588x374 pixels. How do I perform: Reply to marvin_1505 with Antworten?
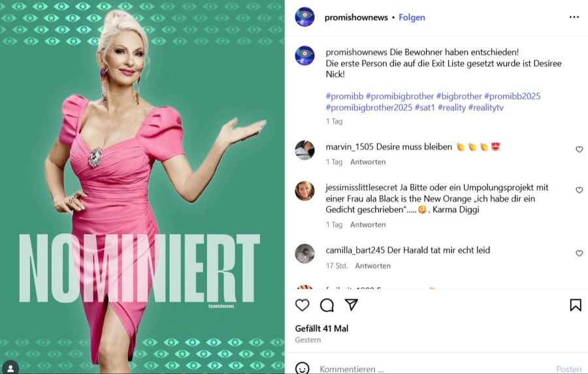click(x=367, y=162)
